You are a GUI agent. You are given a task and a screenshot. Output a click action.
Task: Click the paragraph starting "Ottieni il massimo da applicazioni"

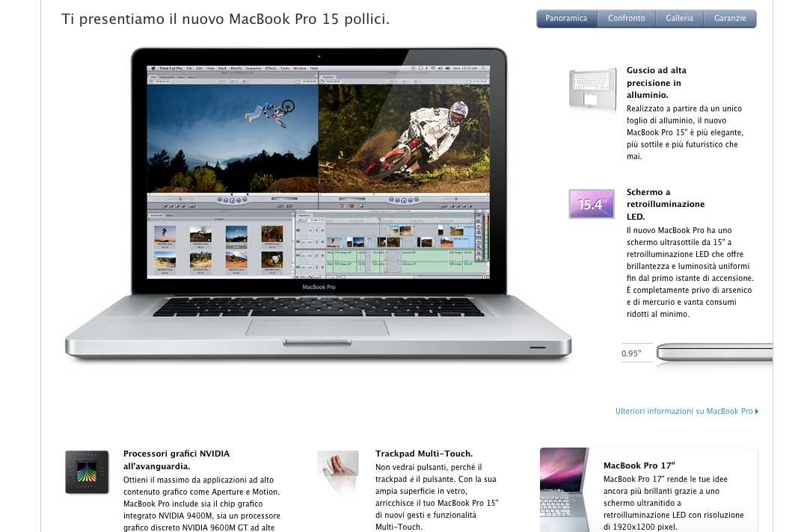coord(202,504)
